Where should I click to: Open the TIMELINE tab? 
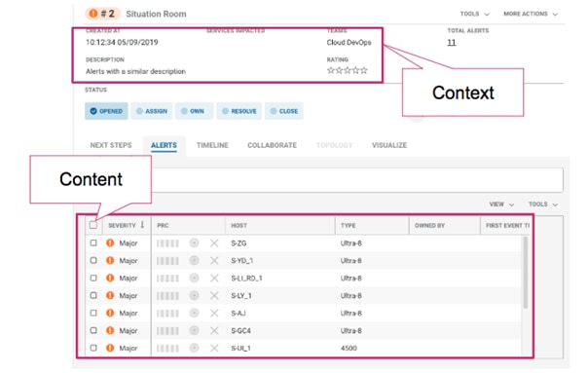pos(212,145)
